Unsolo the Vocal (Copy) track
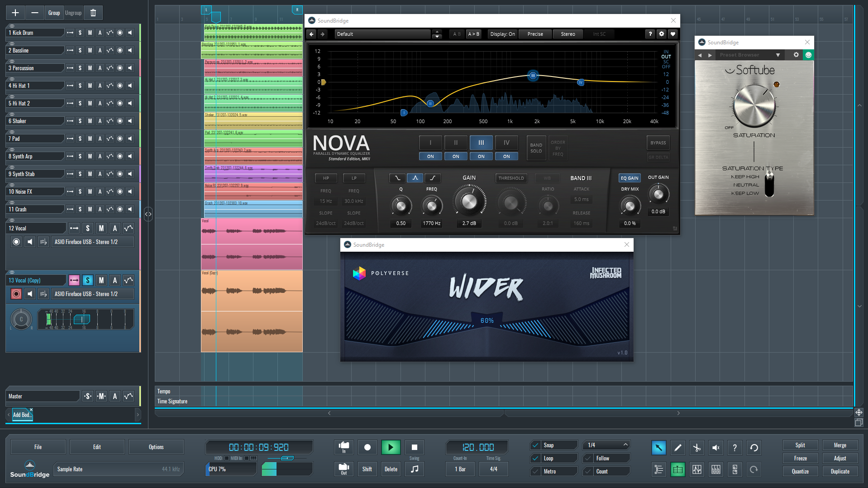This screenshot has width=868, height=488. pos(88,280)
